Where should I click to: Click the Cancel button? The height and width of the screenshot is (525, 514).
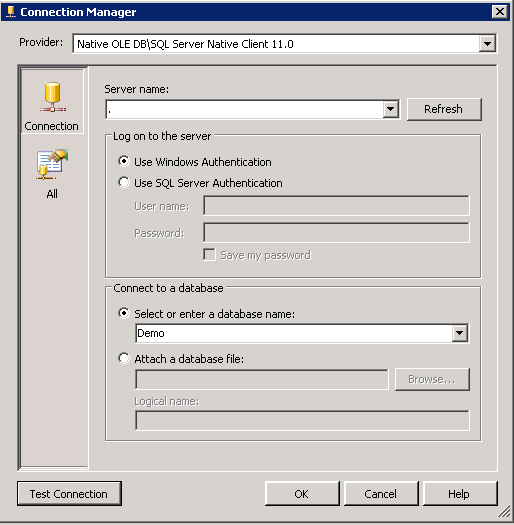click(x=381, y=494)
